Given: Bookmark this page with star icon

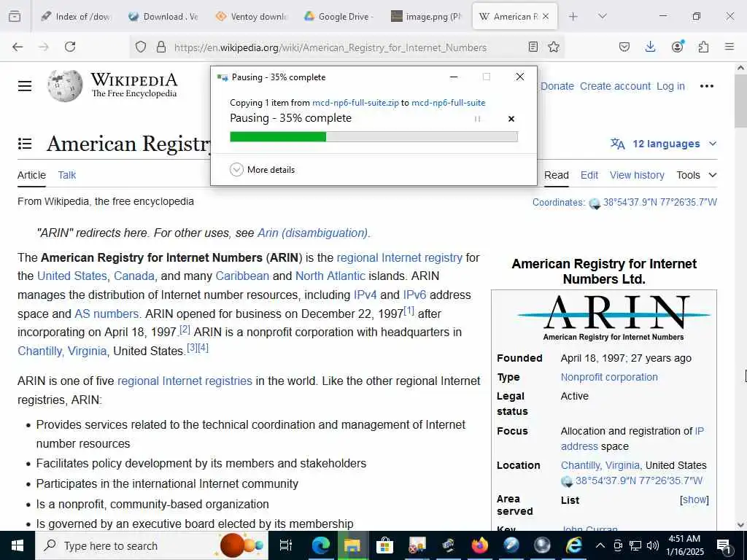Looking at the screenshot, I should click(554, 47).
